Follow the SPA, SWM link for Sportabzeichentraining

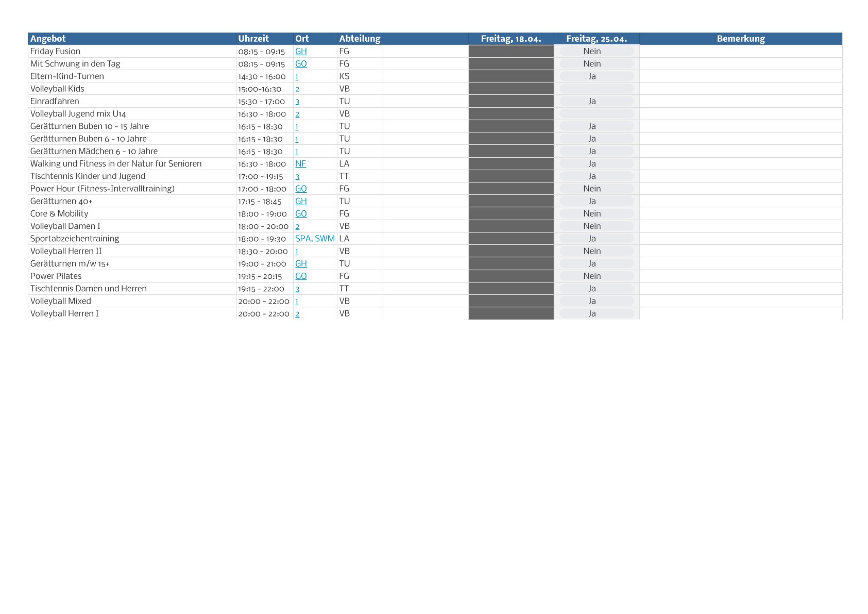tap(315, 239)
